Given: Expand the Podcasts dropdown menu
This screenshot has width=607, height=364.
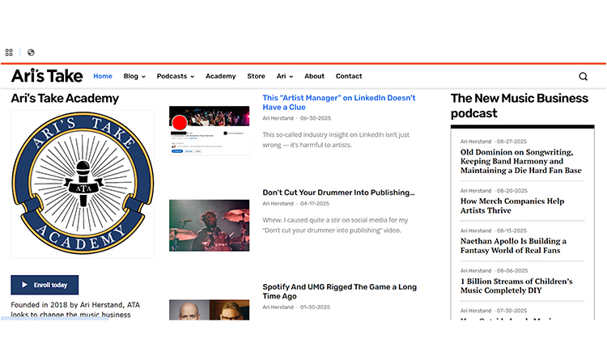Looking at the screenshot, I should pyautogui.click(x=176, y=76).
